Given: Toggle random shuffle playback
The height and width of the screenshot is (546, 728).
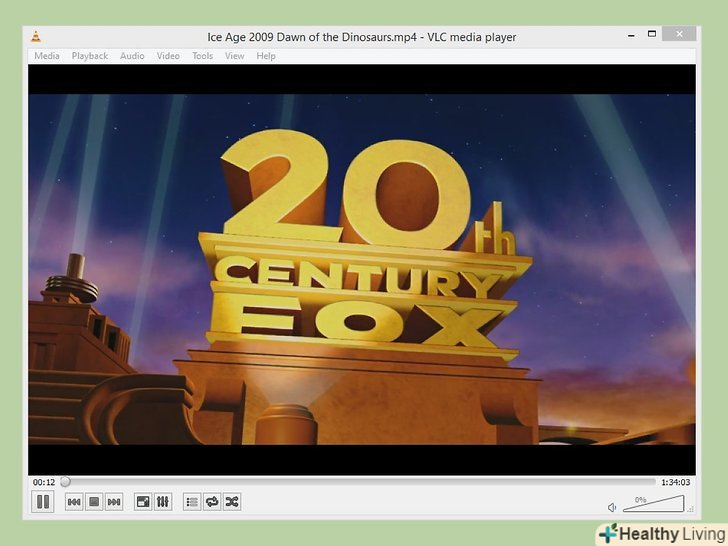Looking at the screenshot, I should click(232, 502).
